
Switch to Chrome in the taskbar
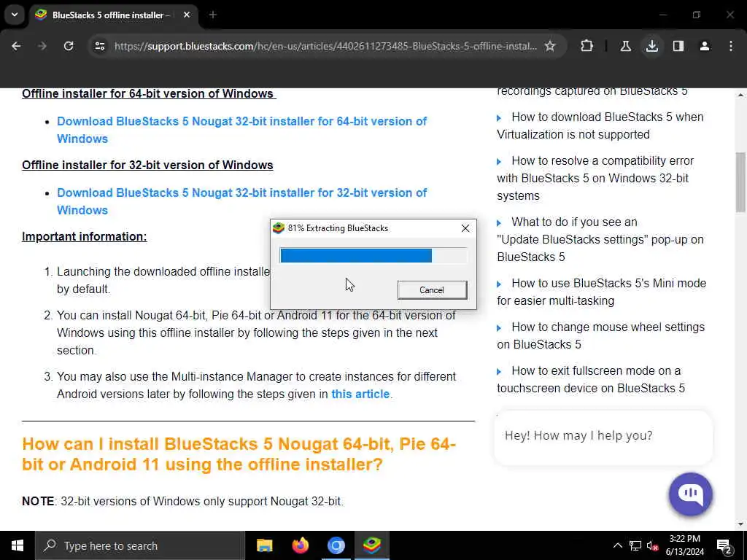[x=336, y=545]
